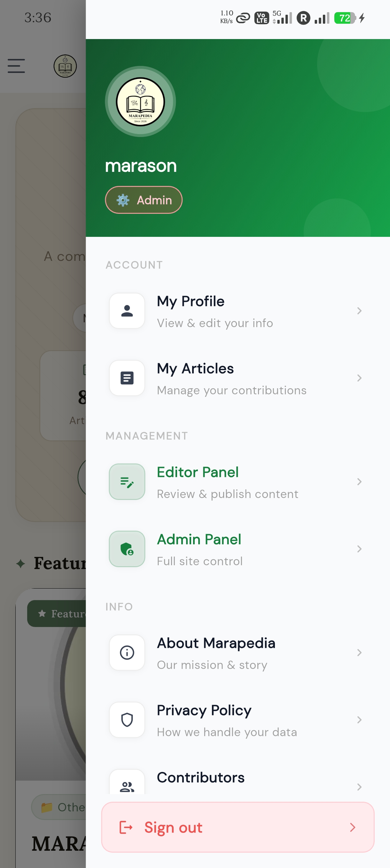
Task: Tap the 5G signal strength icon
Action: pos(282,18)
